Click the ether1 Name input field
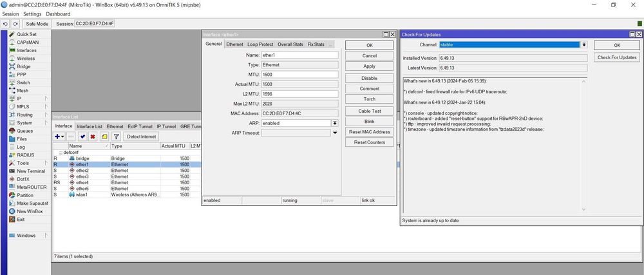This screenshot has width=644, height=275. click(299, 55)
